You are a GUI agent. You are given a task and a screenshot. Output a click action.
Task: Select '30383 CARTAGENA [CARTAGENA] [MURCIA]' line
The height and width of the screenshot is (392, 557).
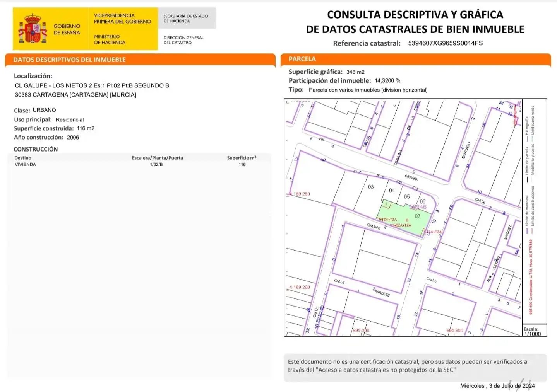(x=75, y=95)
